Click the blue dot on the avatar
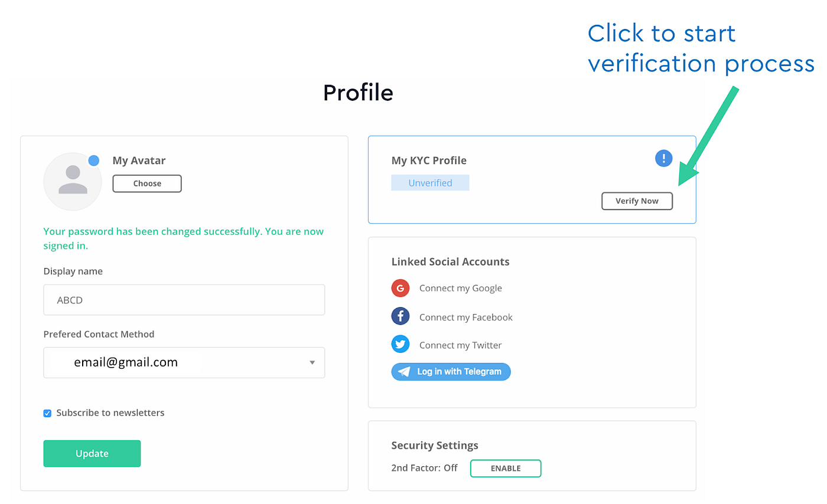Viewport: 827px width, 504px height. click(x=93, y=161)
